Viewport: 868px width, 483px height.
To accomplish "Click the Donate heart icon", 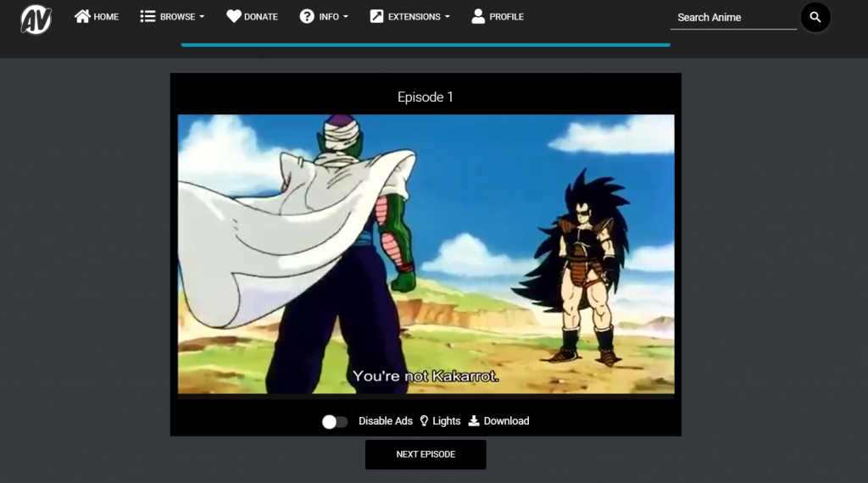I will pos(234,17).
